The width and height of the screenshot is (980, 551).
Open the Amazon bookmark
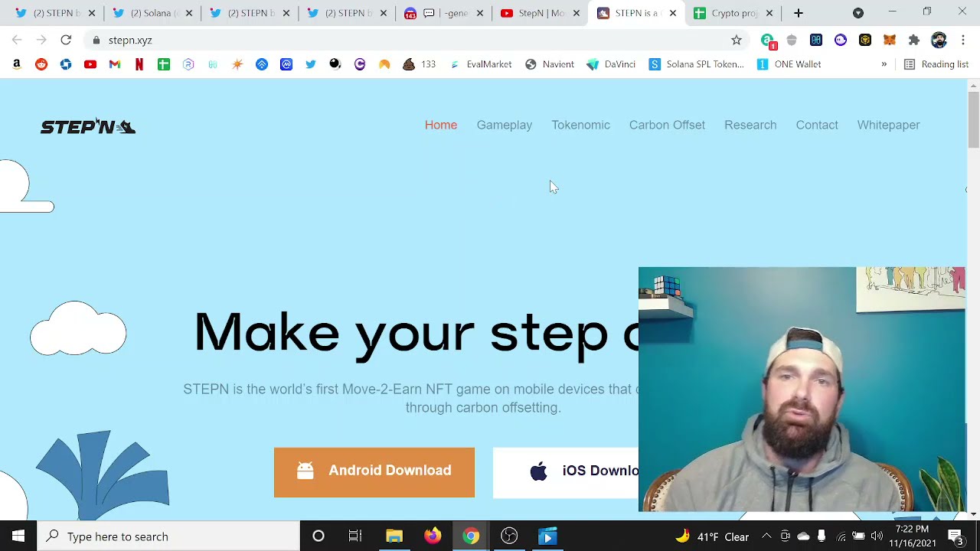(x=17, y=64)
